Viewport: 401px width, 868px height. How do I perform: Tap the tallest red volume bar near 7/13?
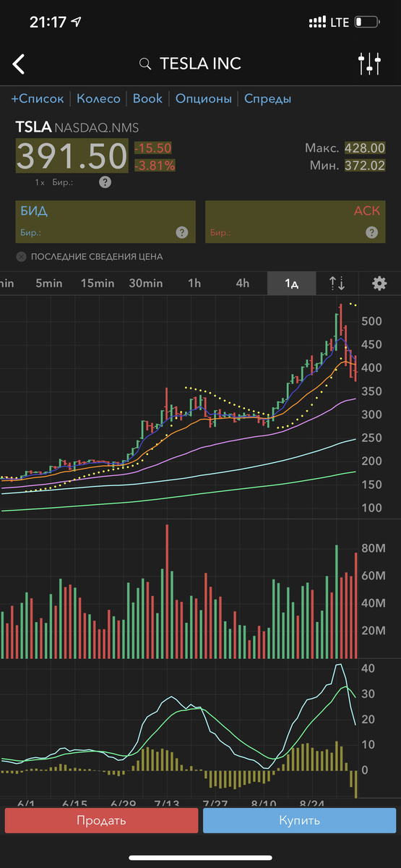pos(167,592)
